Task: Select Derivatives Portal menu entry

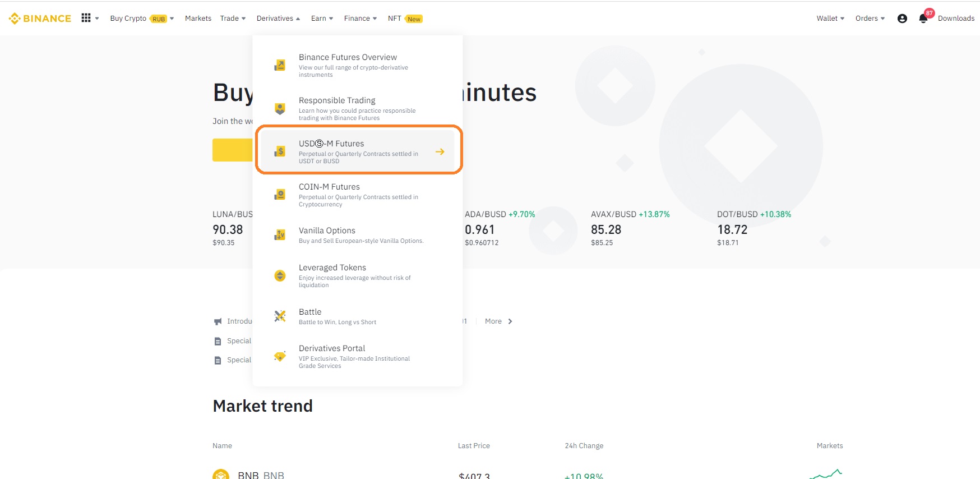Action: tap(358, 356)
